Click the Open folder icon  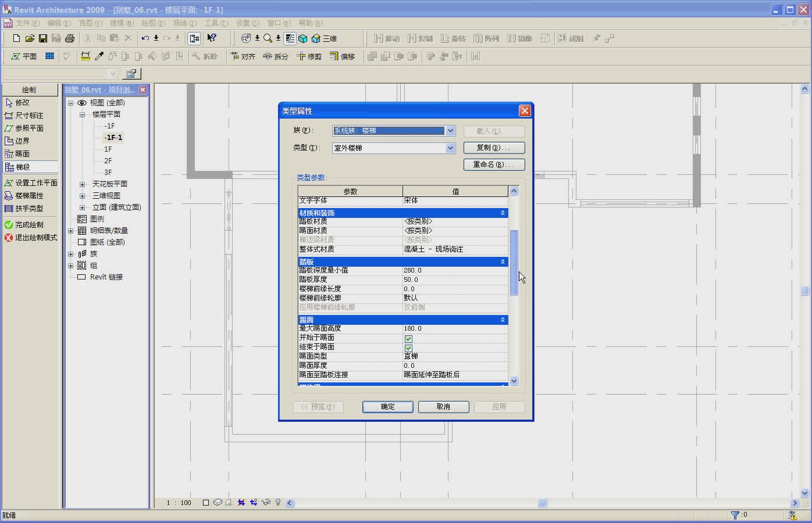coord(30,38)
